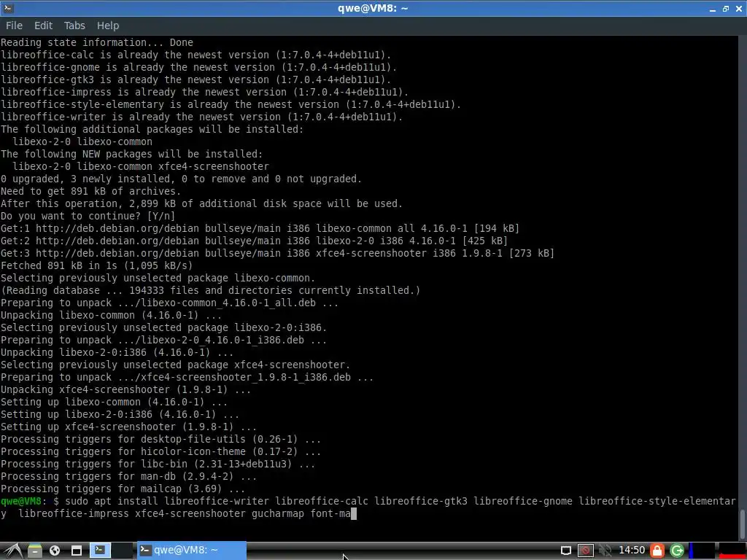Select the first desktop in pager
This screenshot has width=747, height=560.
pos(100,550)
